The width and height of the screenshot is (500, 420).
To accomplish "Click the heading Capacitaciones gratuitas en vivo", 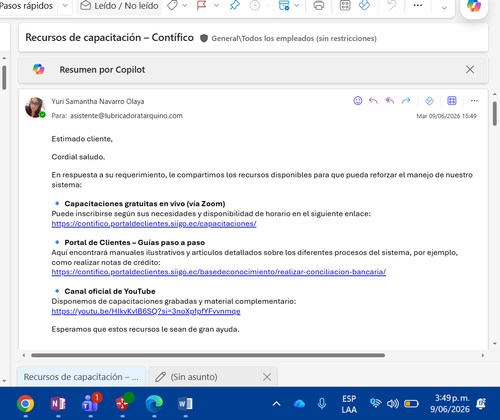I will click(x=145, y=204).
